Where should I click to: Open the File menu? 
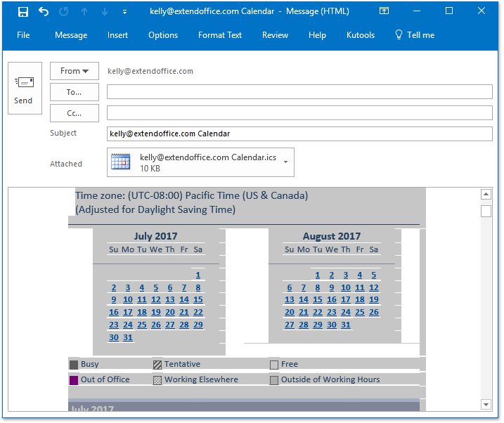coord(23,35)
